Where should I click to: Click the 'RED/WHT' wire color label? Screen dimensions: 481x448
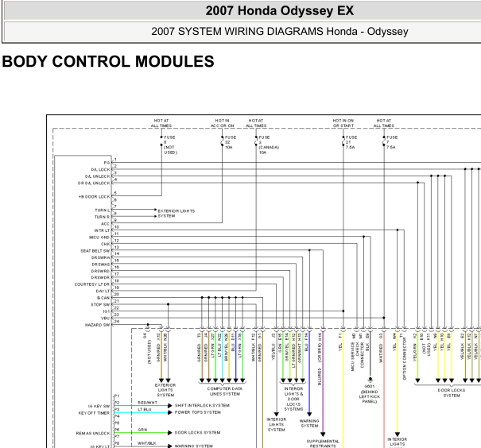click(x=148, y=403)
